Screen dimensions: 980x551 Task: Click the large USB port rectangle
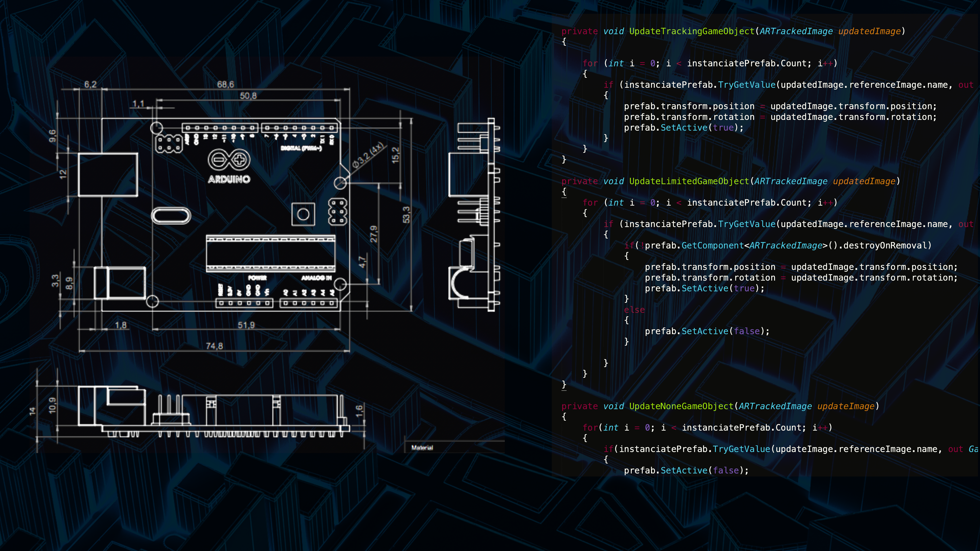pos(108,175)
